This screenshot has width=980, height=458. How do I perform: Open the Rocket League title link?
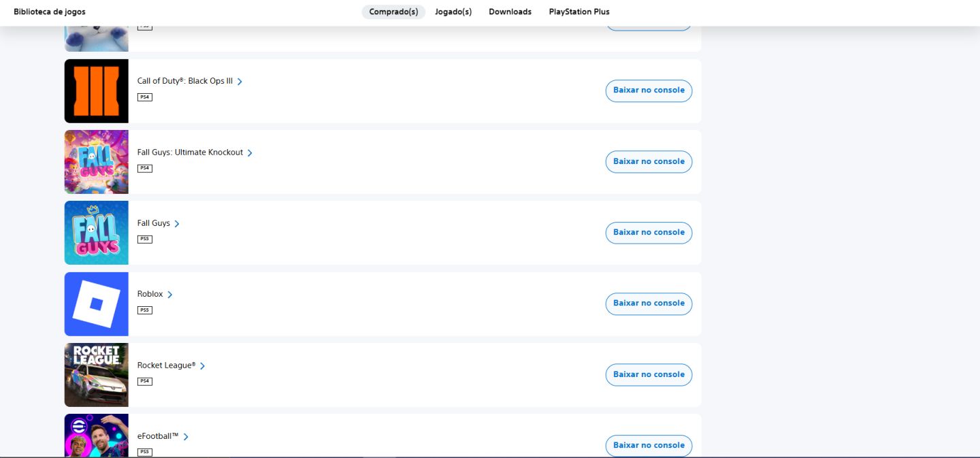pyautogui.click(x=167, y=365)
